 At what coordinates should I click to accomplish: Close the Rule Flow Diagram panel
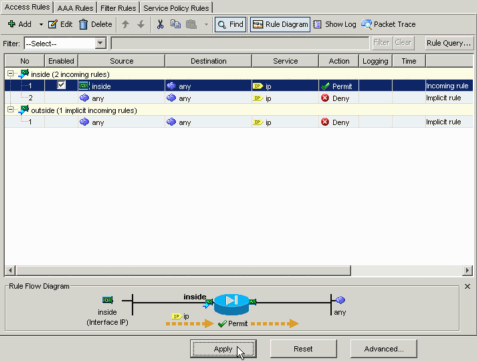tap(467, 286)
